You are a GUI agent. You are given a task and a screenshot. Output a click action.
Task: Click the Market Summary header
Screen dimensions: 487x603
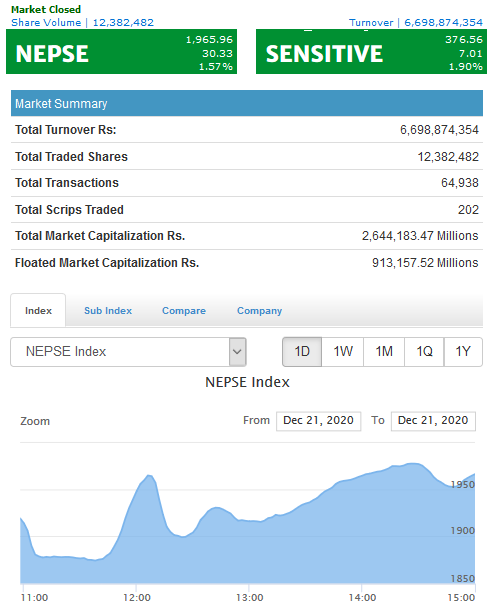click(x=247, y=103)
